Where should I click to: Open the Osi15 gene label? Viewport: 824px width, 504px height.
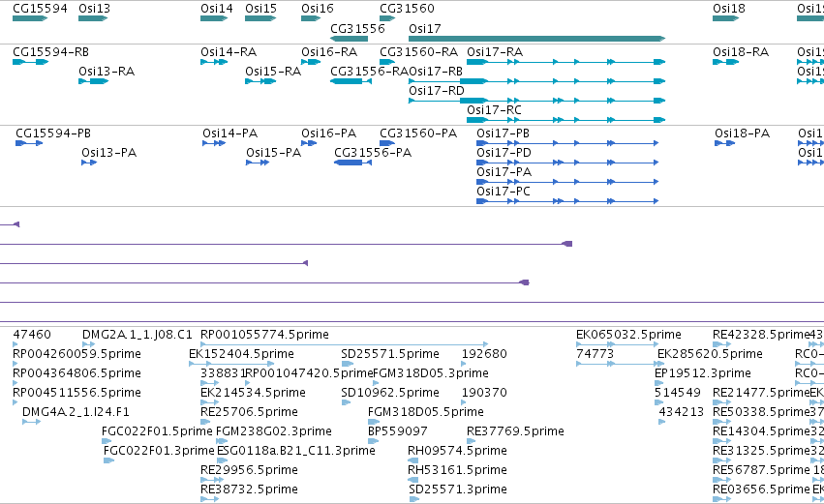pyautogui.click(x=260, y=9)
